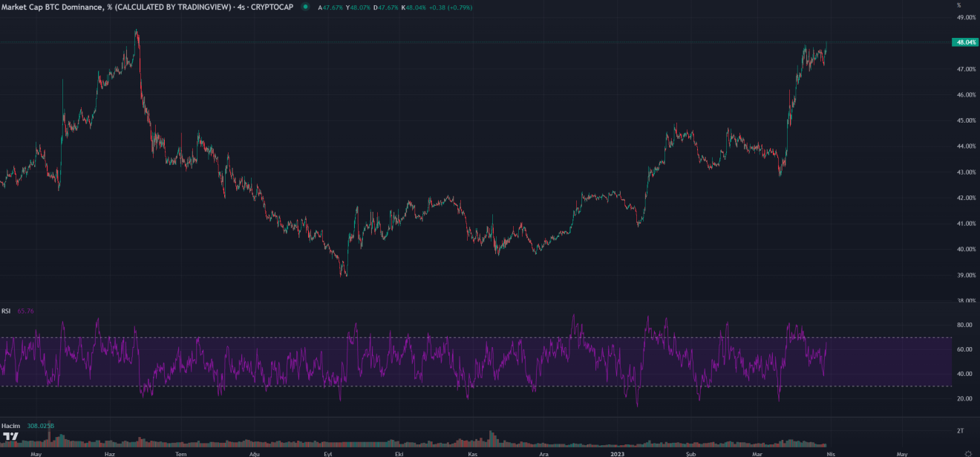Click the Haz month on time axis
980x457 pixels.
click(109, 453)
